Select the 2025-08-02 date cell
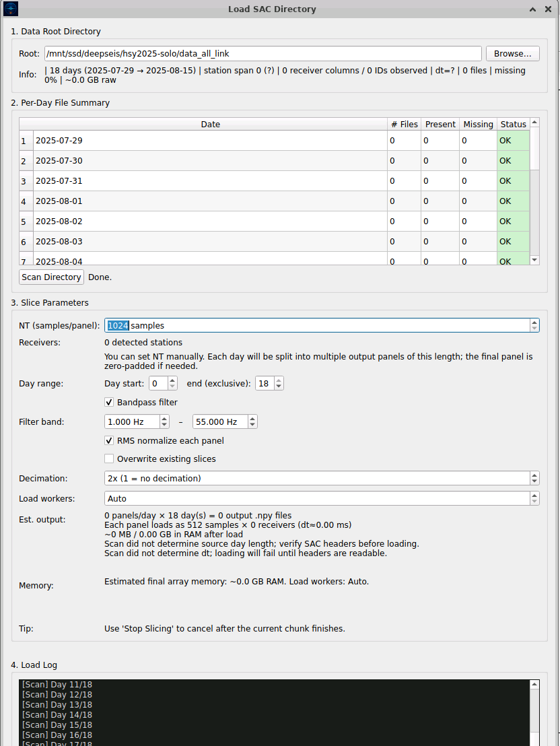This screenshot has width=560, height=746. pos(210,222)
